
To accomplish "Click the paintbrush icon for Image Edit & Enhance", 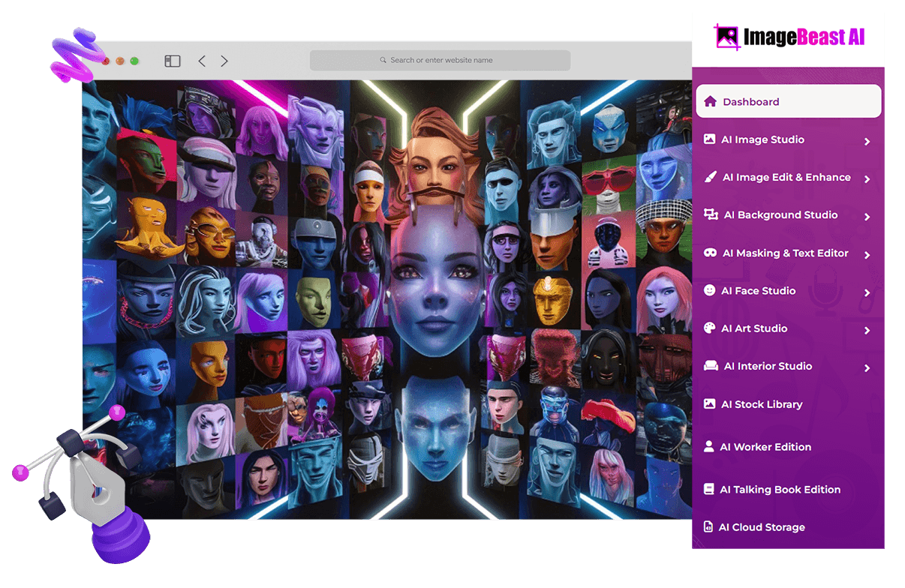I will 710,177.
